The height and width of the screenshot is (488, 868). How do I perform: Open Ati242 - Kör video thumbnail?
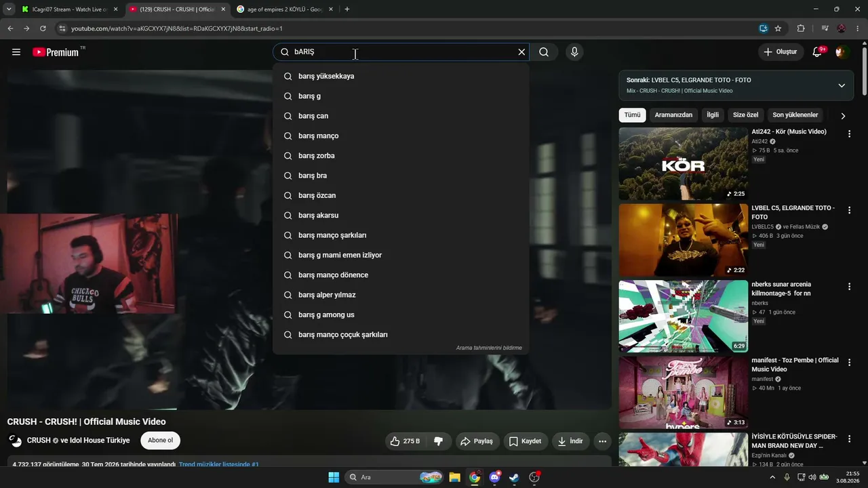[684, 163]
